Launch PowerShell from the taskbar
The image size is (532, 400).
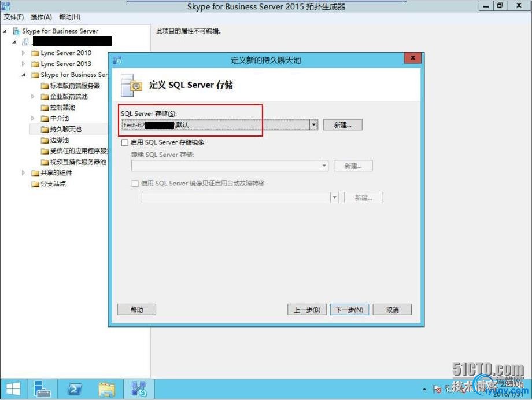[x=75, y=389]
